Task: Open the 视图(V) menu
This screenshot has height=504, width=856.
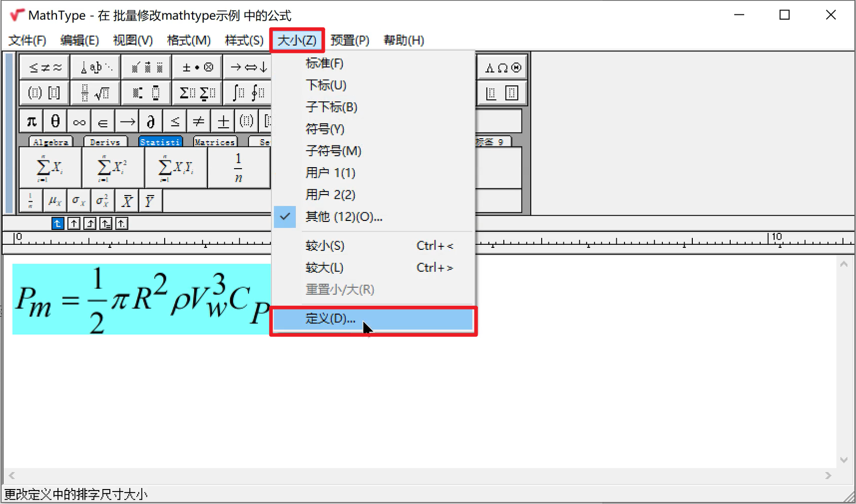Action: pyautogui.click(x=133, y=40)
